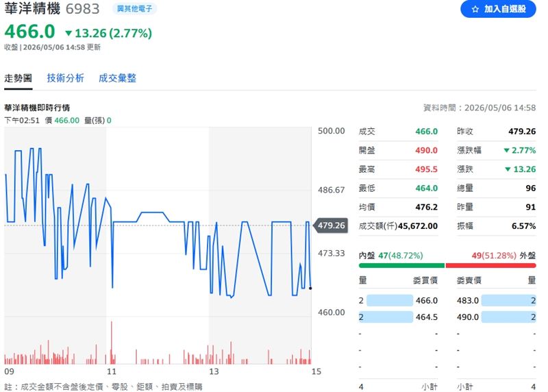Screen dimensions: 548x392
Task: Click the red 外盤 ratio bar
Action: point(490,266)
